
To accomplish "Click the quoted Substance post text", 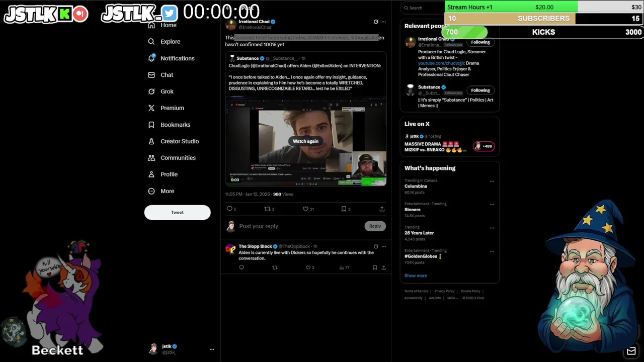I will click(x=304, y=77).
